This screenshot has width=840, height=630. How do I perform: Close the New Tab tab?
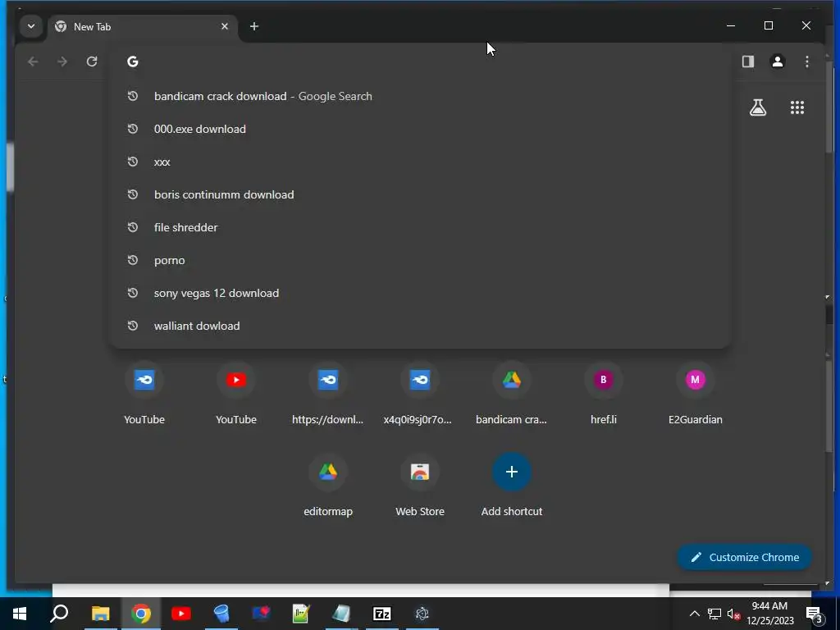tap(225, 26)
